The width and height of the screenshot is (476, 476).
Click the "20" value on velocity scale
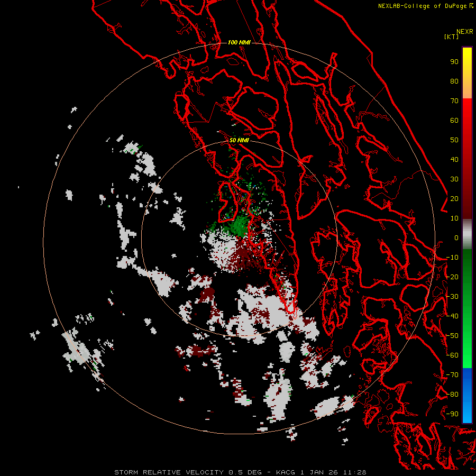454,199
